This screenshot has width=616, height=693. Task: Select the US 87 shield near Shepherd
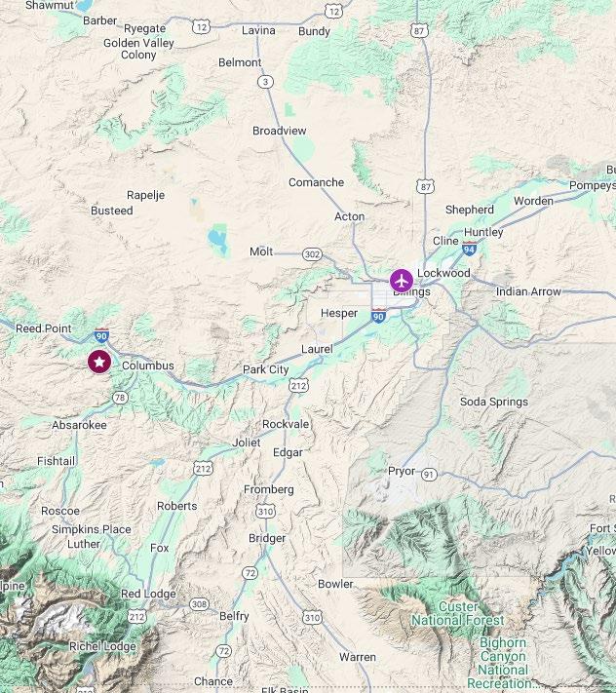425,186
